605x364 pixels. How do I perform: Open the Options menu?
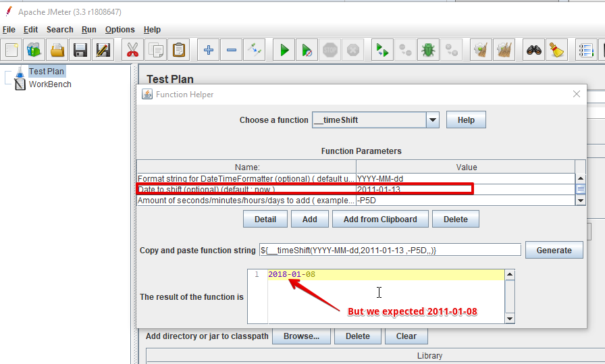[120, 30]
